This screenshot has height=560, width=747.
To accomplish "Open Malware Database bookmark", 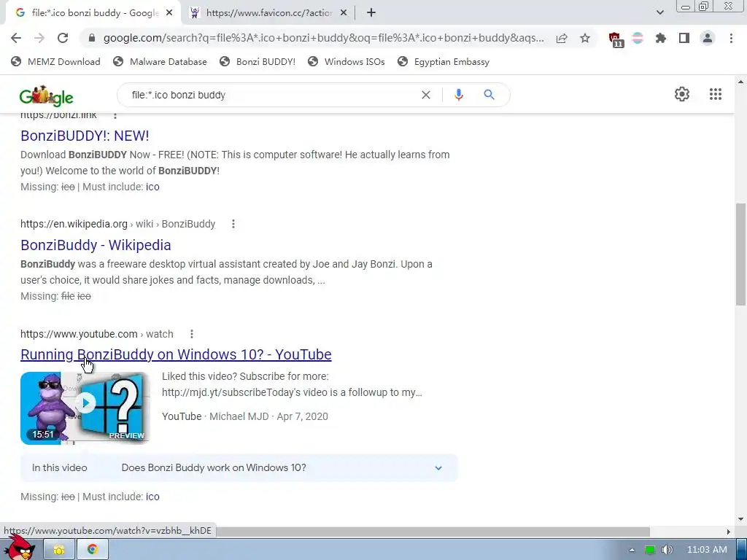I will [x=160, y=62].
